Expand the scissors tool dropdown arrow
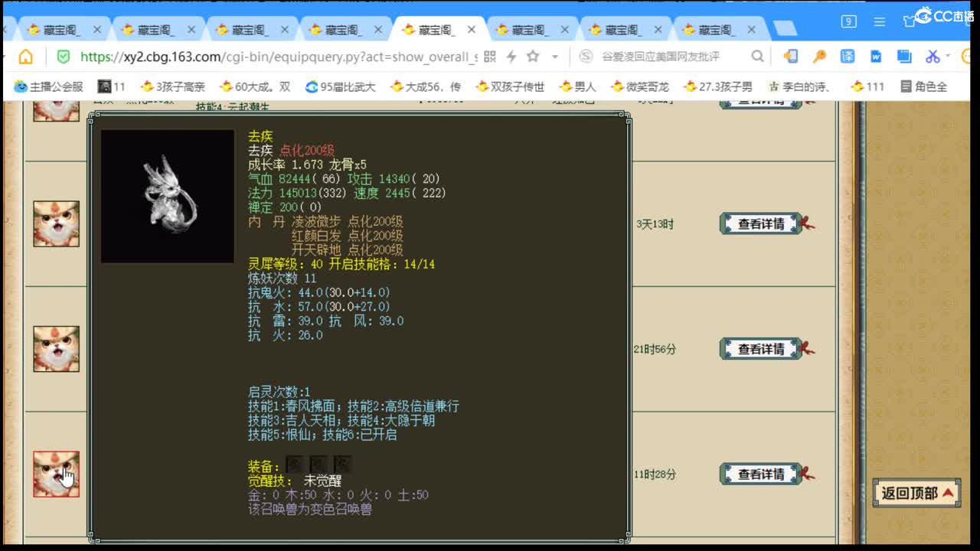980x551 pixels. click(x=948, y=57)
